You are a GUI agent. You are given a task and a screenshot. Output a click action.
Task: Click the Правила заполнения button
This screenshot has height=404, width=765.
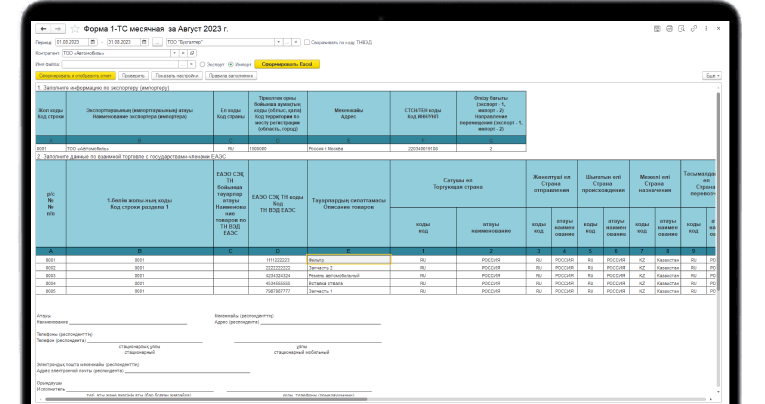231,76
